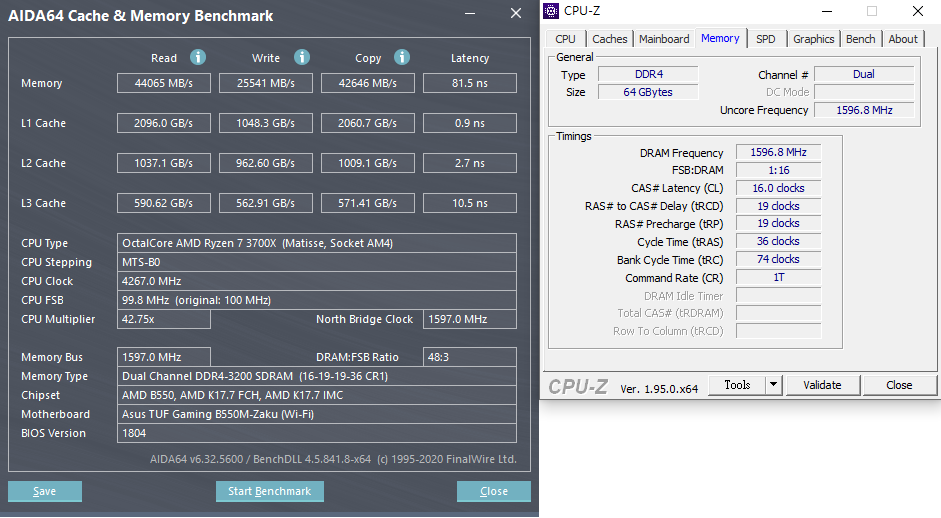This screenshot has height=518, width=941.
Task: Click the CAS# Latency field 16.0 clocks
Action: tap(778, 188)
